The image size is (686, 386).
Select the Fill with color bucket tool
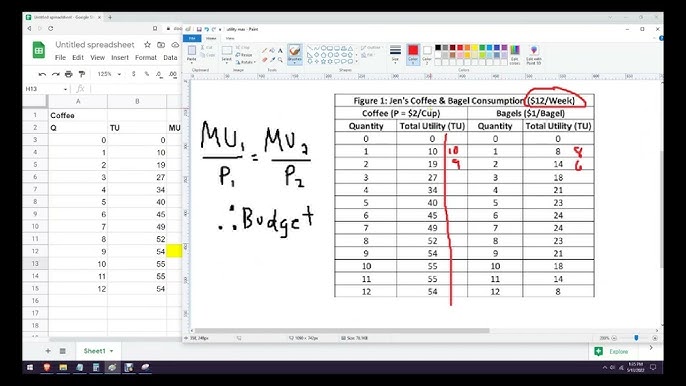click(x=272, y=51)
